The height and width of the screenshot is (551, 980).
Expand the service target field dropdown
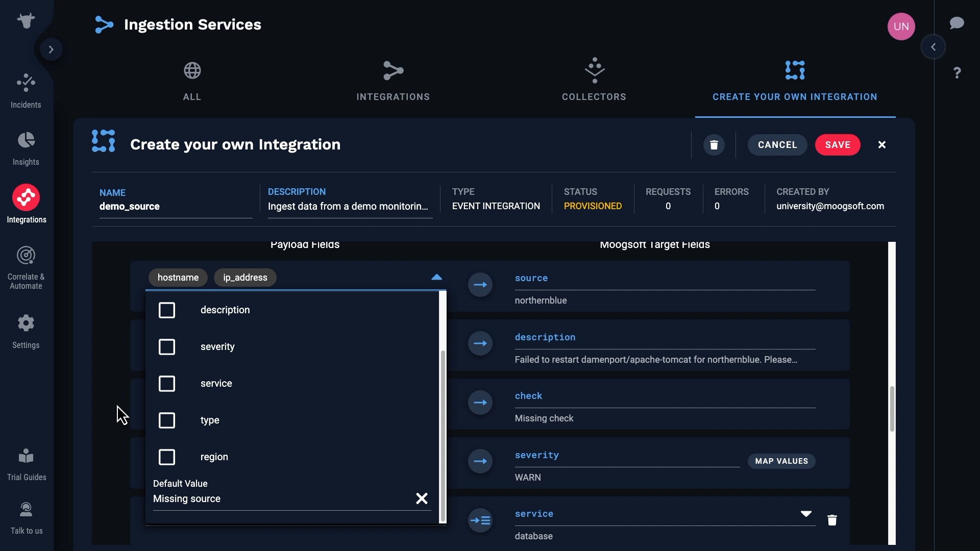pos(805,514)
